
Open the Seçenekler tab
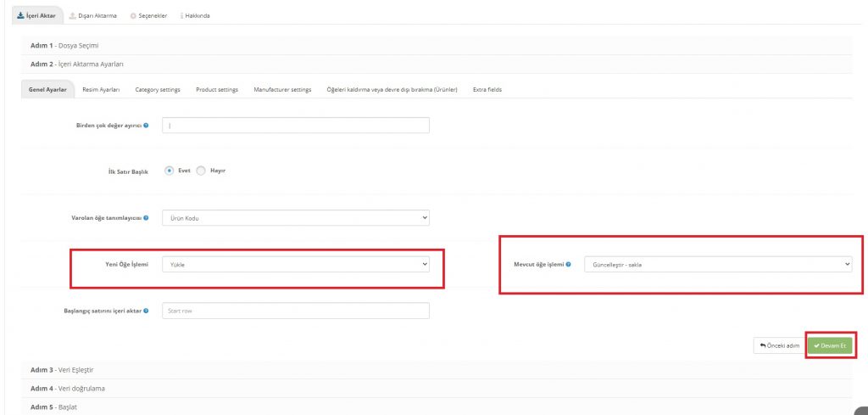(148, 15)
